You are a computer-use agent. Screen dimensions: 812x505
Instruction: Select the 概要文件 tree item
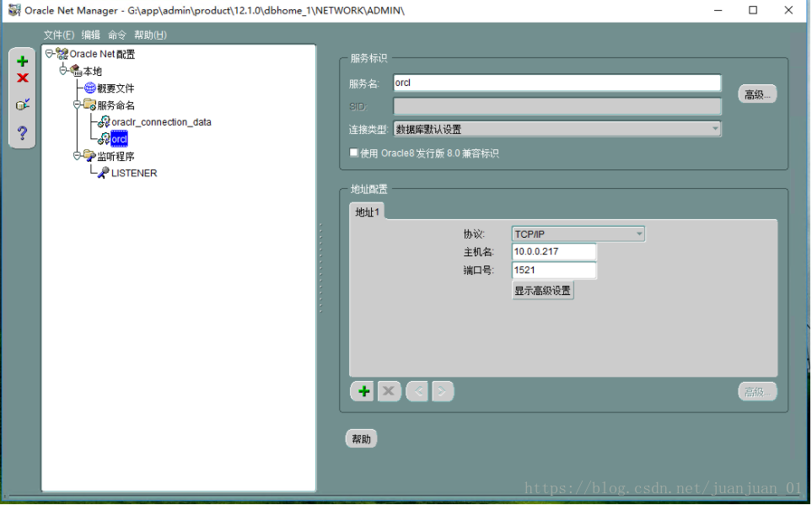(116, 88)
